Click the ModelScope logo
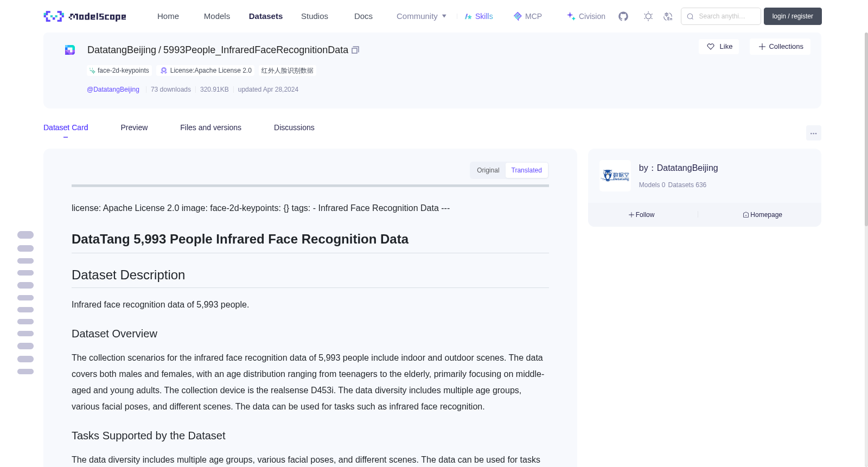The width and height of the screenshot is (868, 467). tap(85, 16)
